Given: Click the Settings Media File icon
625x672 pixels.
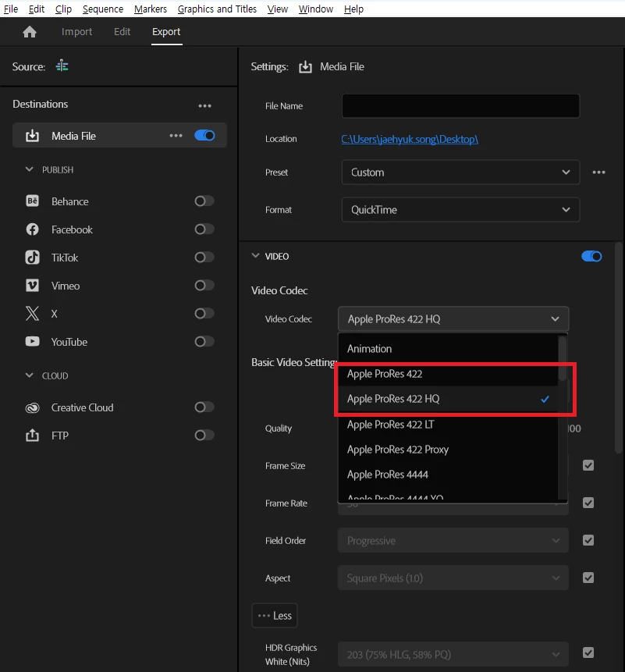Looking at the screenshot, I should [x=305, y=67].
